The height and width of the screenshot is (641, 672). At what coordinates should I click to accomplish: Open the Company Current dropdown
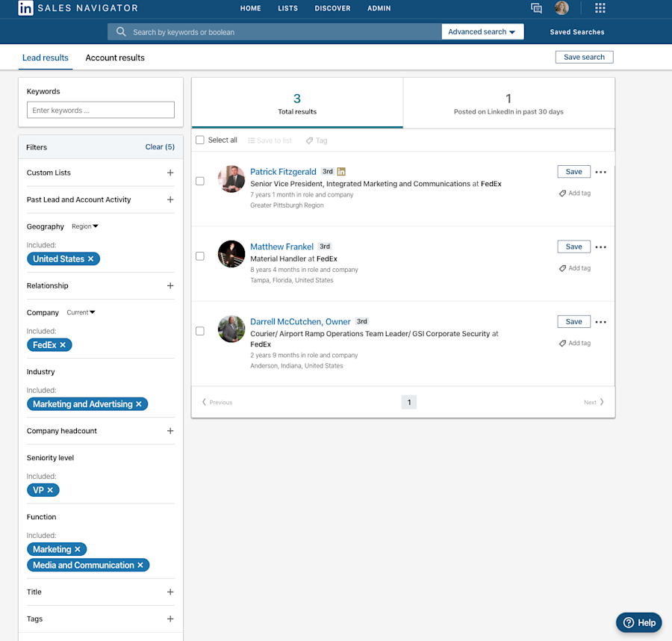point(81,312)
